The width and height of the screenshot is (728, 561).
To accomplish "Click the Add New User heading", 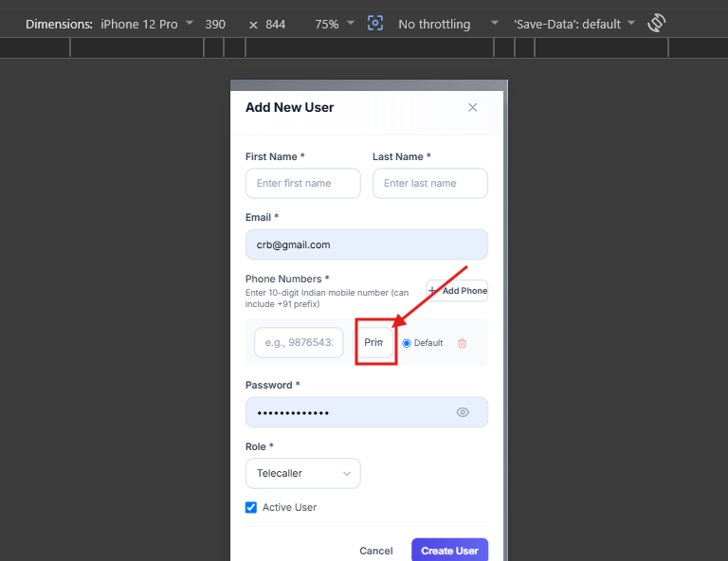I will tap(290, 108).
